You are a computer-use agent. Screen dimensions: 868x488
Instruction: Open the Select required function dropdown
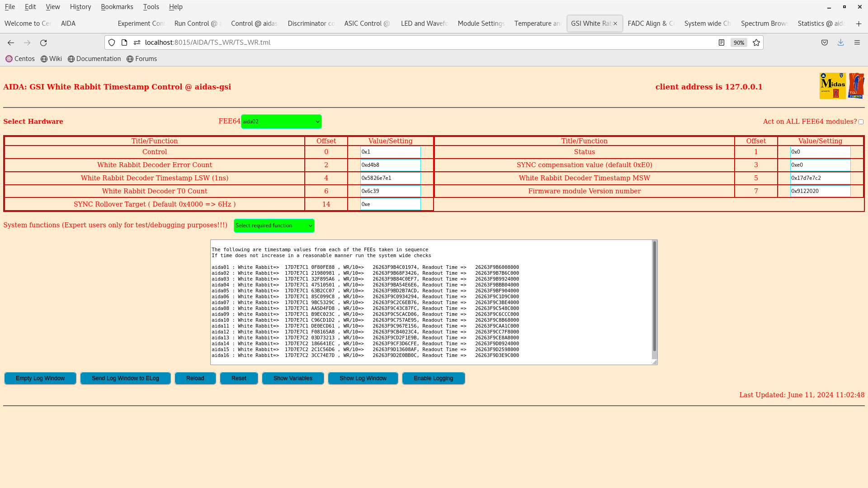[274, 225]
